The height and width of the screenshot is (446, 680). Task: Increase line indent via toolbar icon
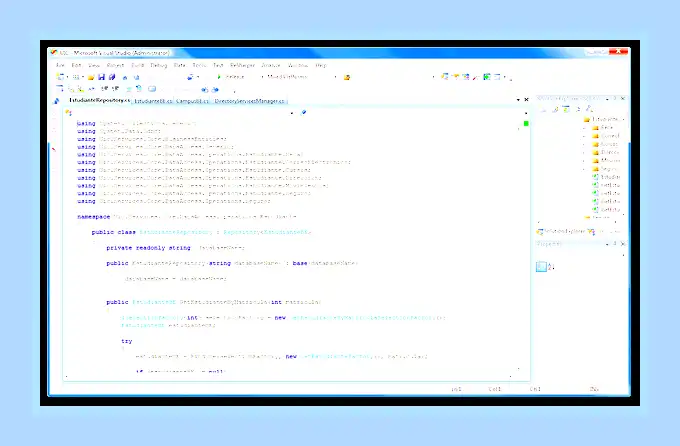pyautogui.click(x=115, y=89)
